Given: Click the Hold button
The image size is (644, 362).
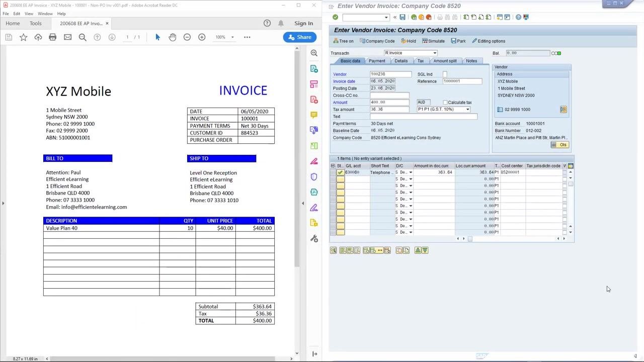Looking at the screenshot, I should (x=408, y=41).
